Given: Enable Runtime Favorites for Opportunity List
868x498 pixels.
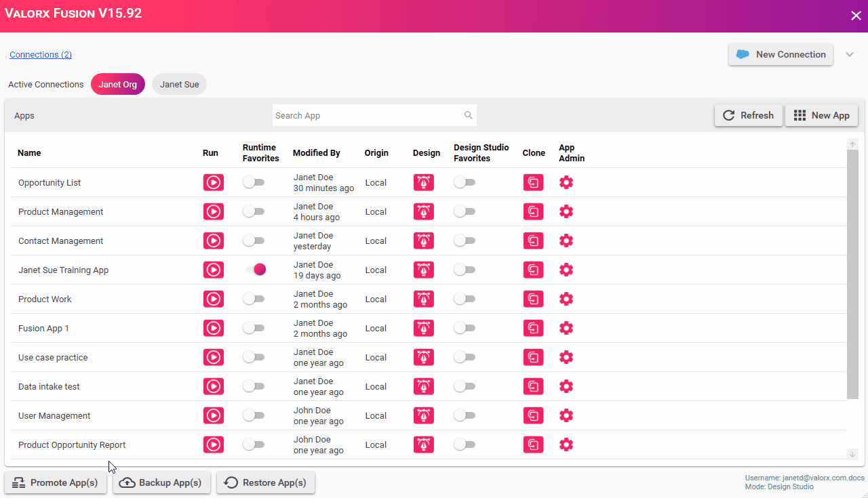Looking at the screenshot, I should click(254, 182).
